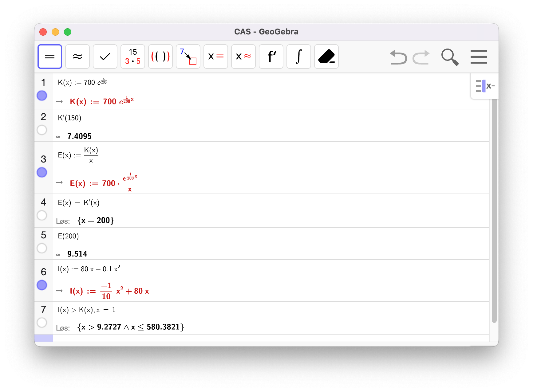
Task: Click the Undo arrow
Action: point(398,57)
